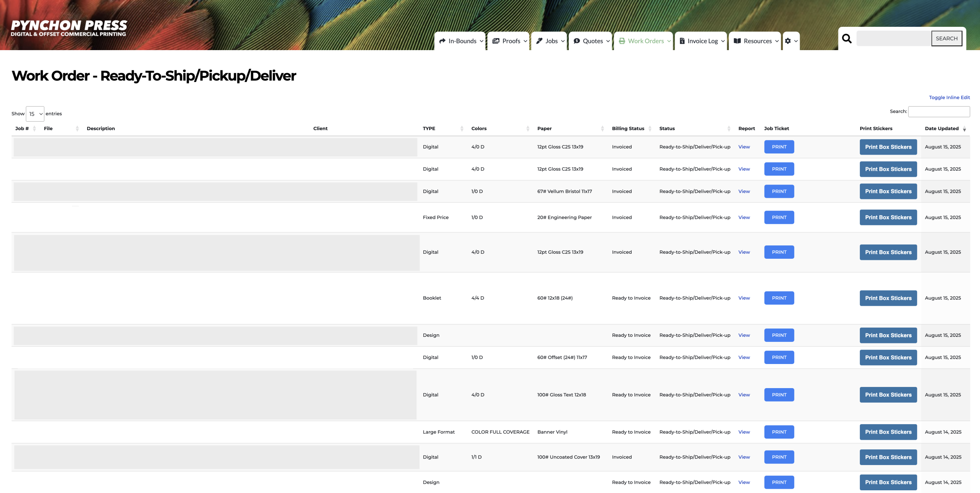View report for 67# Vellum Bristol row

coord(744,191)
